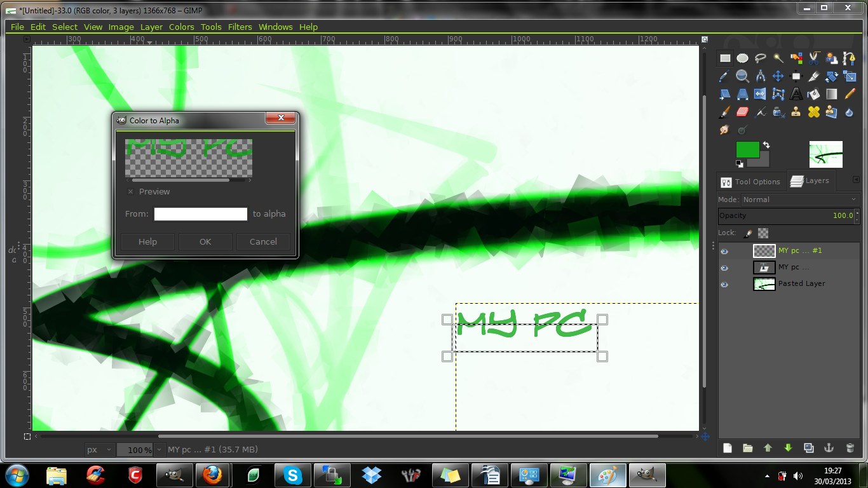Image resolution: width=868 pixels, height=488 pixels.
Task: Activate the Pencil tool
Action: click(x=850, y=94)
